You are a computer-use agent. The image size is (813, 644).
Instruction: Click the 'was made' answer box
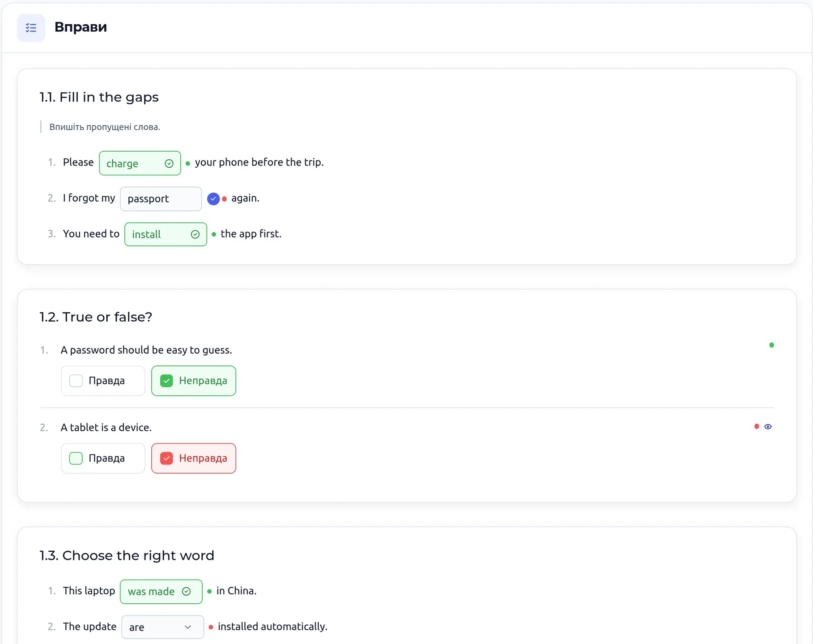(161, 591)
